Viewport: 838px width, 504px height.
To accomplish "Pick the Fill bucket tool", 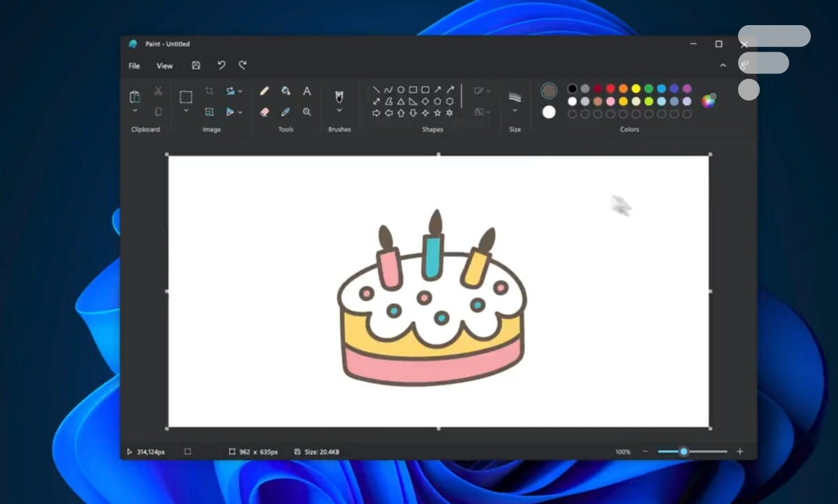I will click(x=286, y=91).
